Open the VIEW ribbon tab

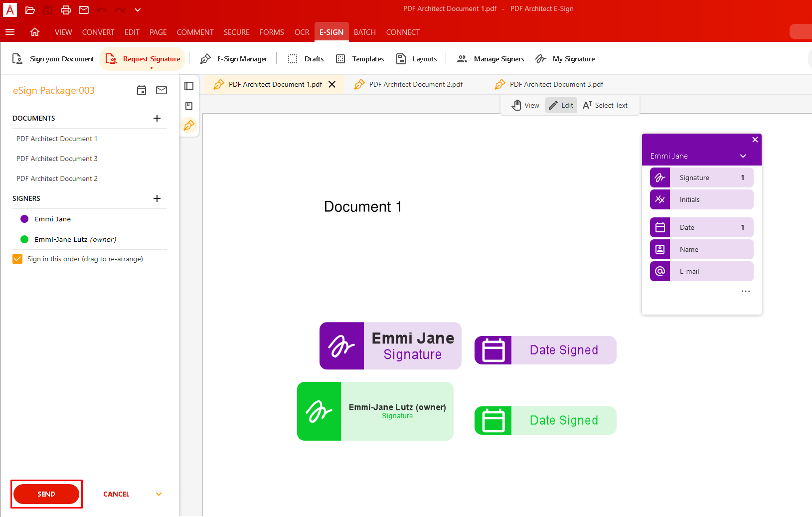[63, 32]
